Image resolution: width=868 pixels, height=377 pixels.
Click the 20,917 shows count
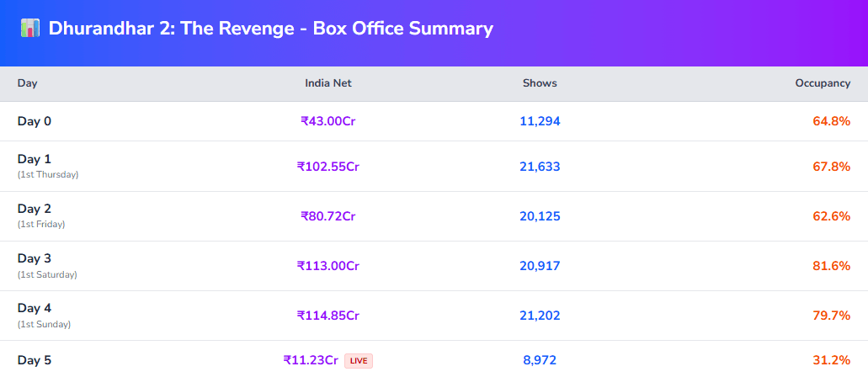(x=540, y=266)
